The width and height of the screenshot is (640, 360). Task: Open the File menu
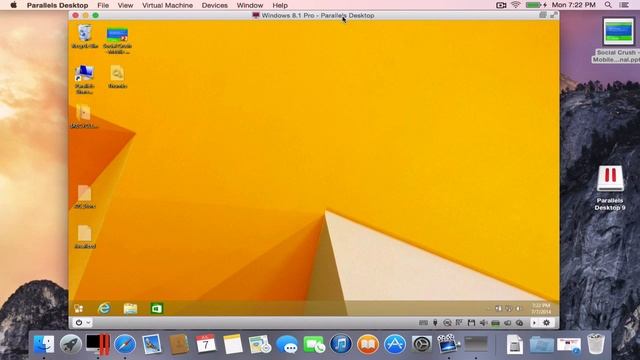(x=103, y=5)
